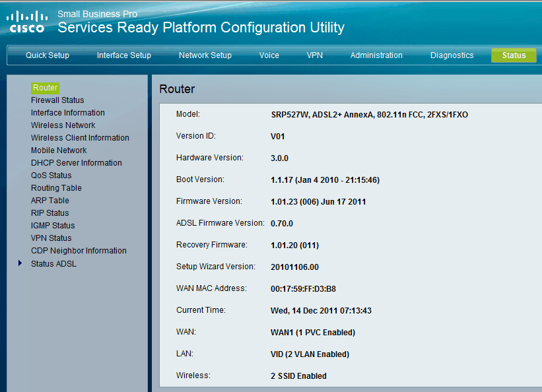Switch to the Network Setup tab

tap(205, 55)
